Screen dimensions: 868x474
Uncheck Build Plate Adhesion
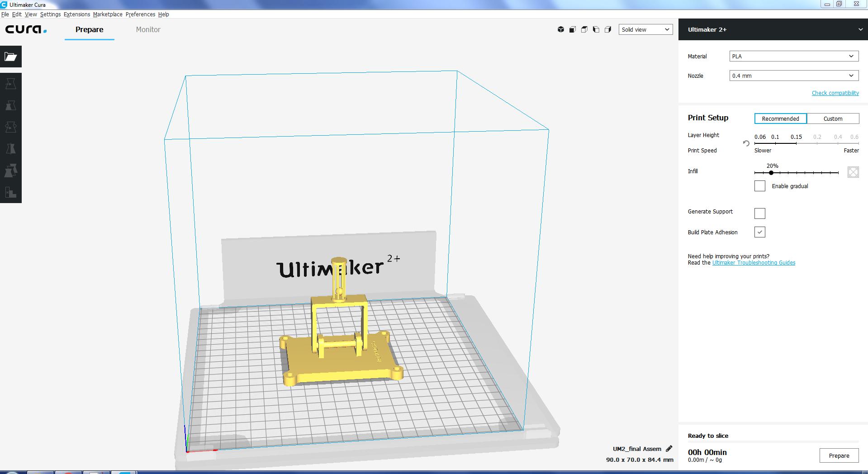click(760, 232)
